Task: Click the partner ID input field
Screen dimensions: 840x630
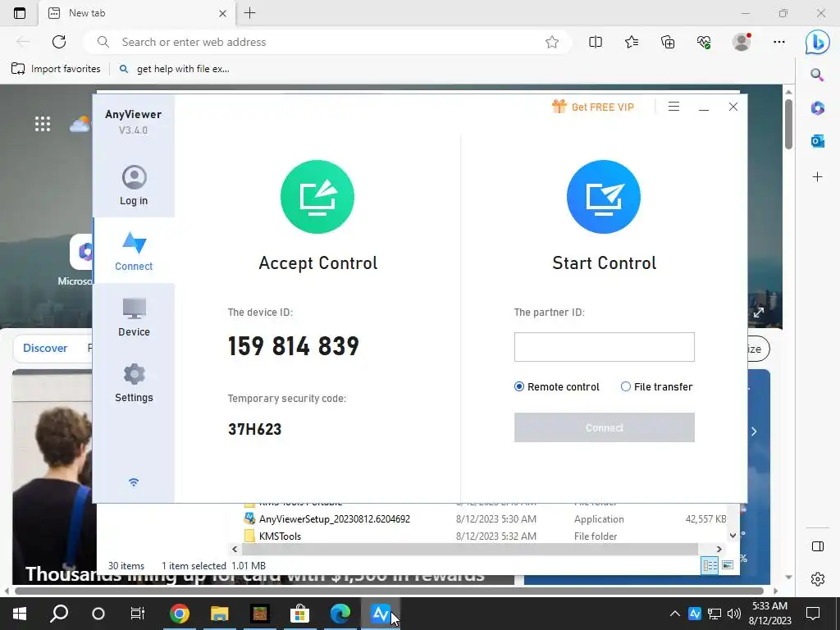Action: click(605, 347)
